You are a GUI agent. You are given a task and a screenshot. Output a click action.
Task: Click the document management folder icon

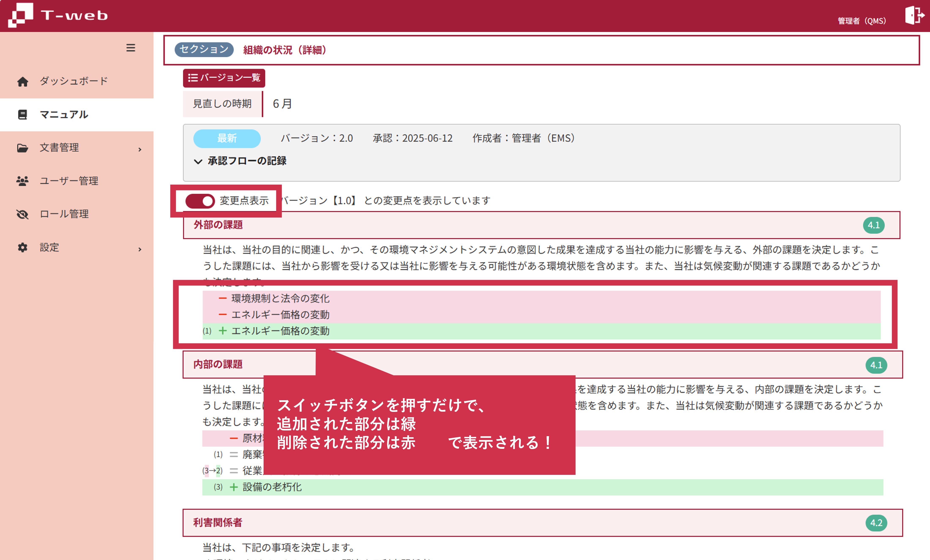(x=23, y=148)
